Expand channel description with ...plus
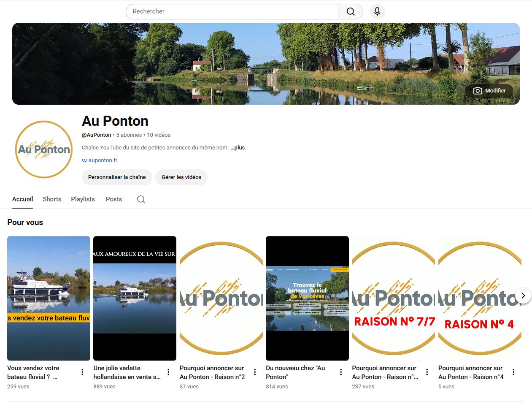Screen dimensions: 532x404 click(x=238, y=147)
